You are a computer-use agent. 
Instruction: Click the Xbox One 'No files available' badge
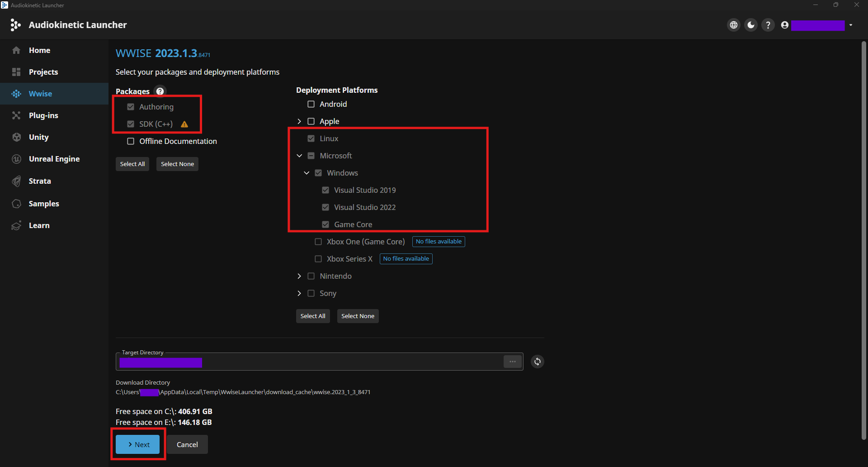coord(439,242)
